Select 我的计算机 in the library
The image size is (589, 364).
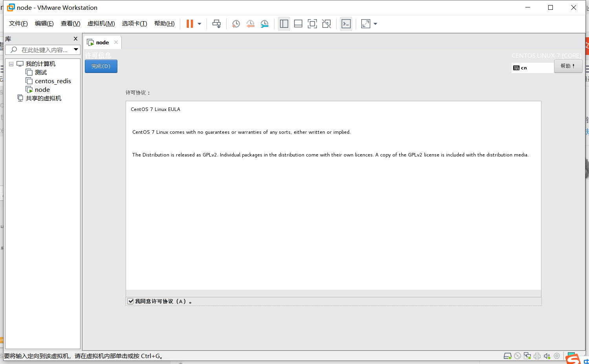(40, 64)
